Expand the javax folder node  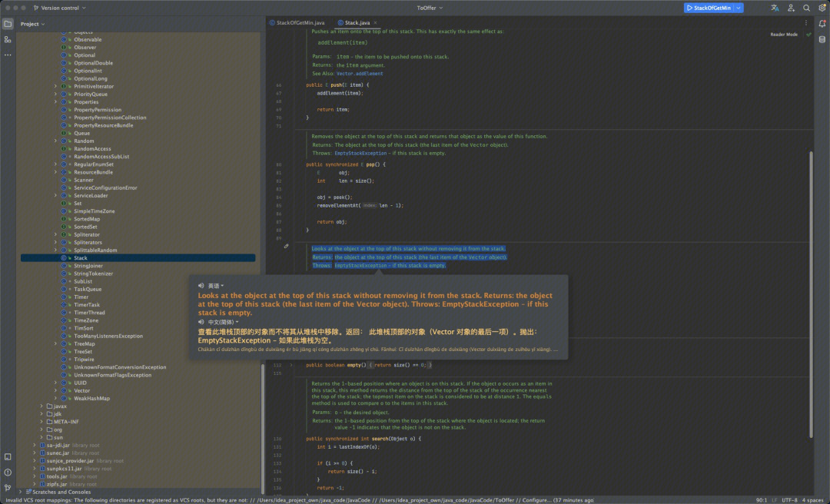pyautogui.click(x=41, y=406)
